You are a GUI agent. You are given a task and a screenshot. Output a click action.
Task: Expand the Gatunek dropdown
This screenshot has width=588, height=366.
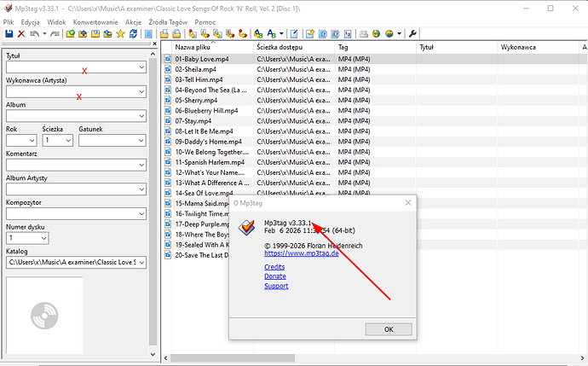[141, 141]
